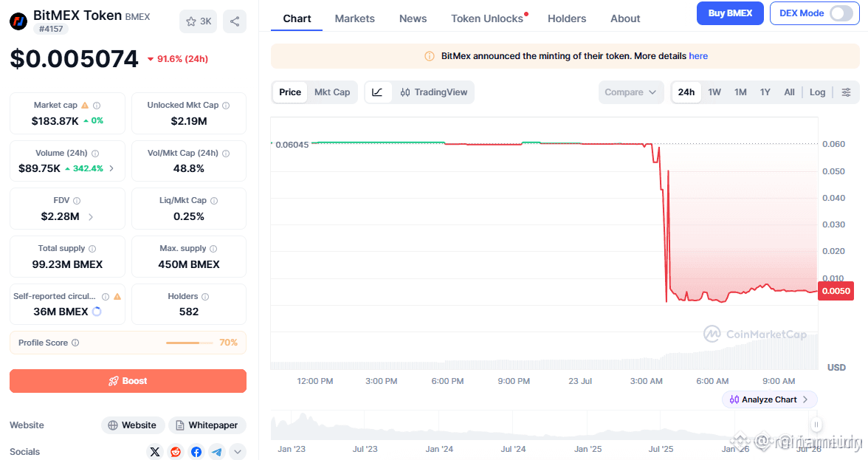The height and width of the screenshot is (460, 868).
Task: Open the share icon button
Action: point(235,21)
